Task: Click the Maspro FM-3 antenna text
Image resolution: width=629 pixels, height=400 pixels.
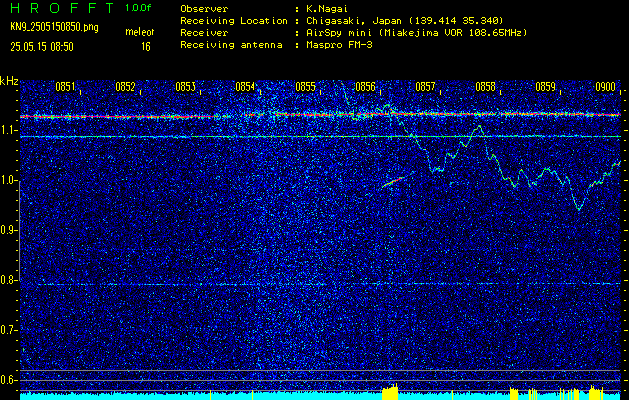Action: 339,45
